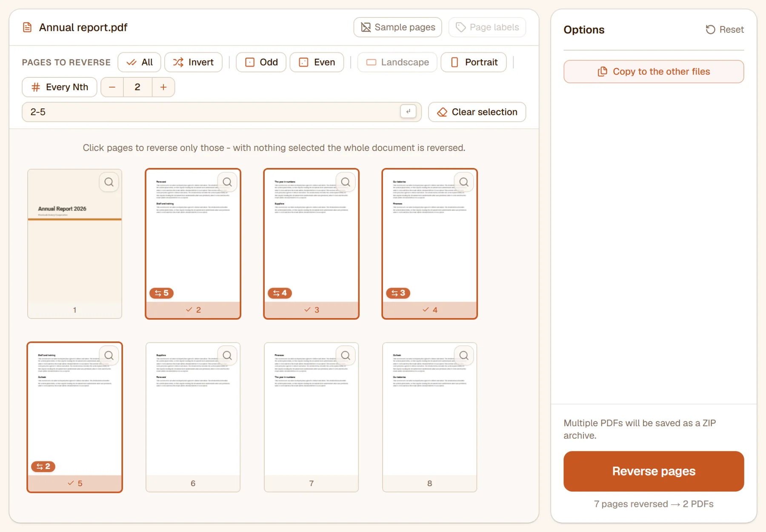Viewport: 766px width, 532px height.
Task: Apply page range with enter icon
Action: coord(408,111)
